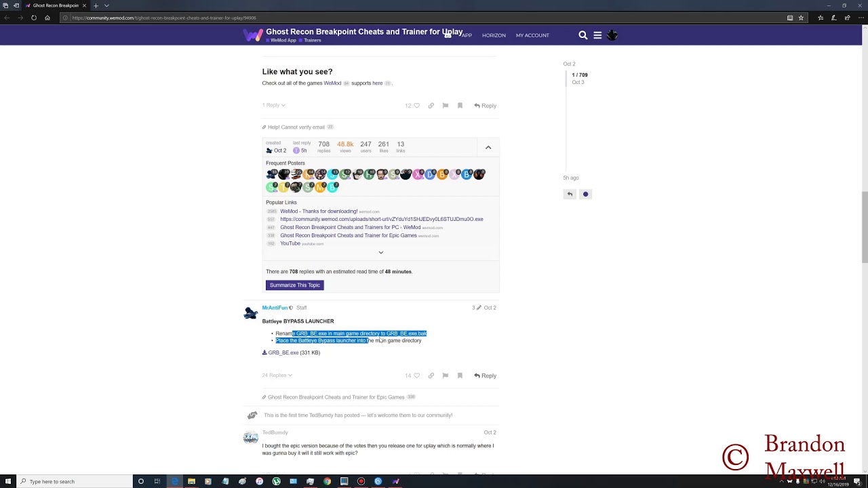Screen dimensions: 868x488
Task: Collapse the topic summary map chevron
Action: click(488, 147)
